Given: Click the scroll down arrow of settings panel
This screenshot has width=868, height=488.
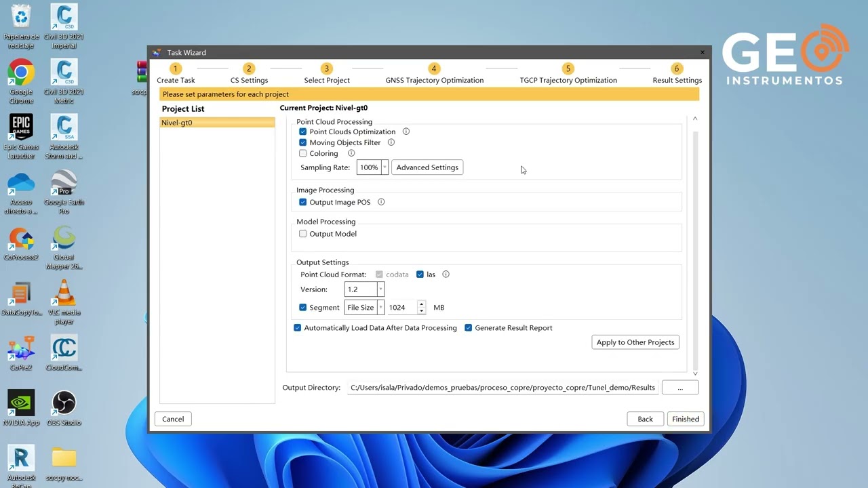Looking at the screenshot, I should coord(695,373).
